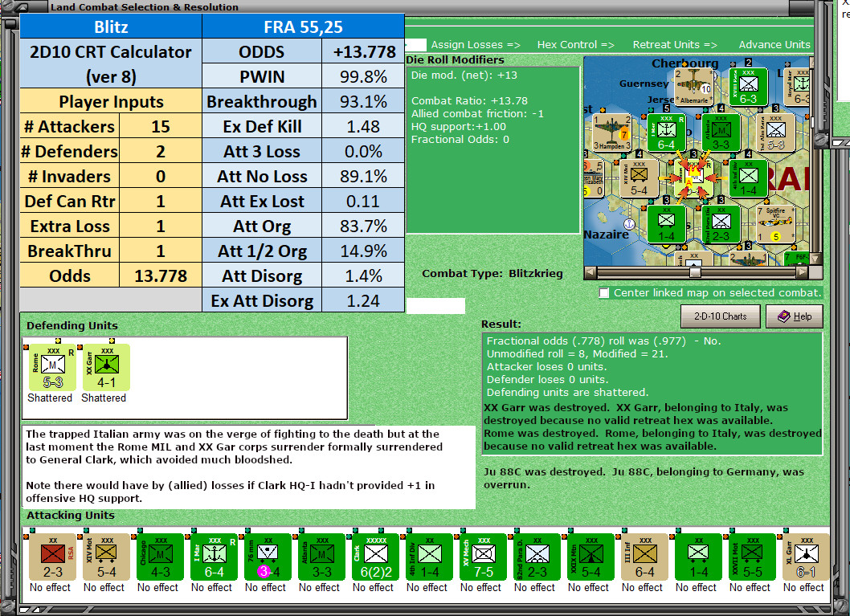Click the Clark 6(2)2 HQ counter
Image resolution: width=850 pixels, height=616 pixels.
pos(375,557)
